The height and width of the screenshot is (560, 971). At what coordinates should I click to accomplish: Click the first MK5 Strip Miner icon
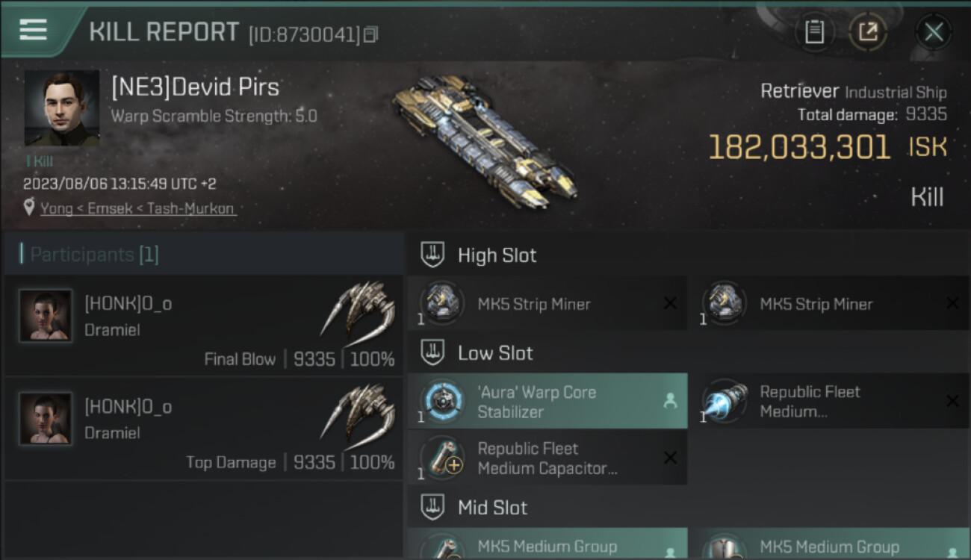coord(441,303)
